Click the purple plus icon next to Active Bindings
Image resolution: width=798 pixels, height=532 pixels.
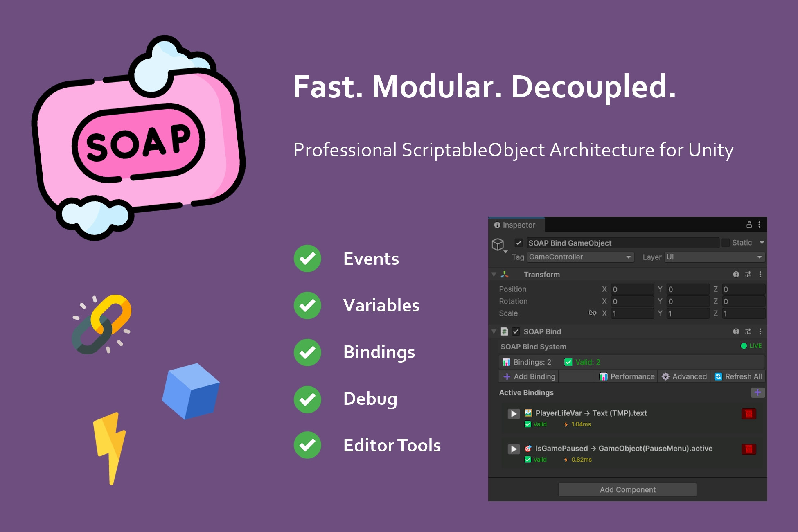point(758,392)
